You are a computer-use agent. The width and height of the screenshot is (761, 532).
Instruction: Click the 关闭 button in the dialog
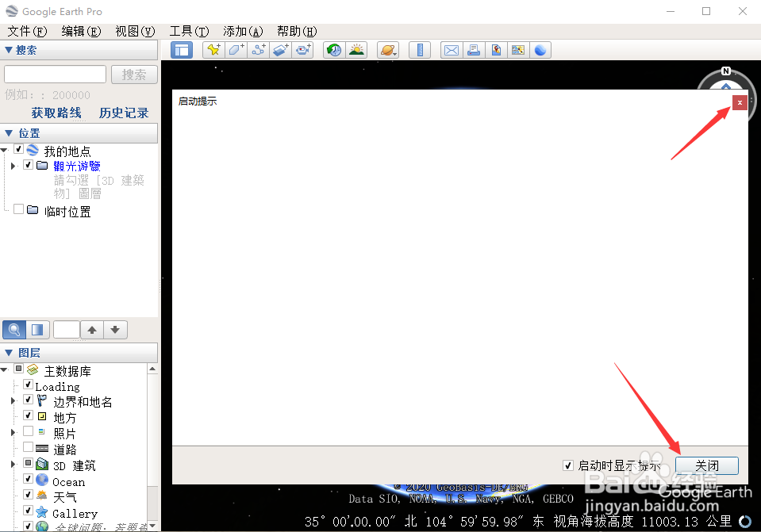click(x=706, y=465)
